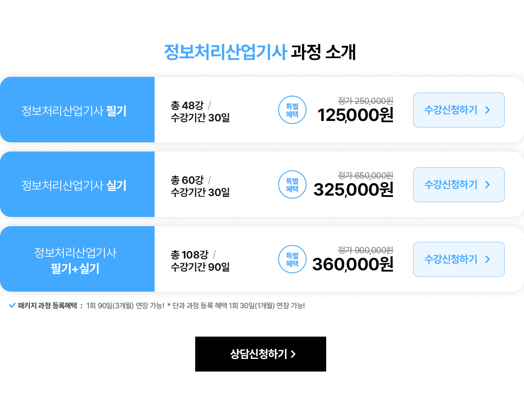Click the 정보처리산업기사 과정 소개 heading
This screenshot has width=524, height=420.
(260, 52)
